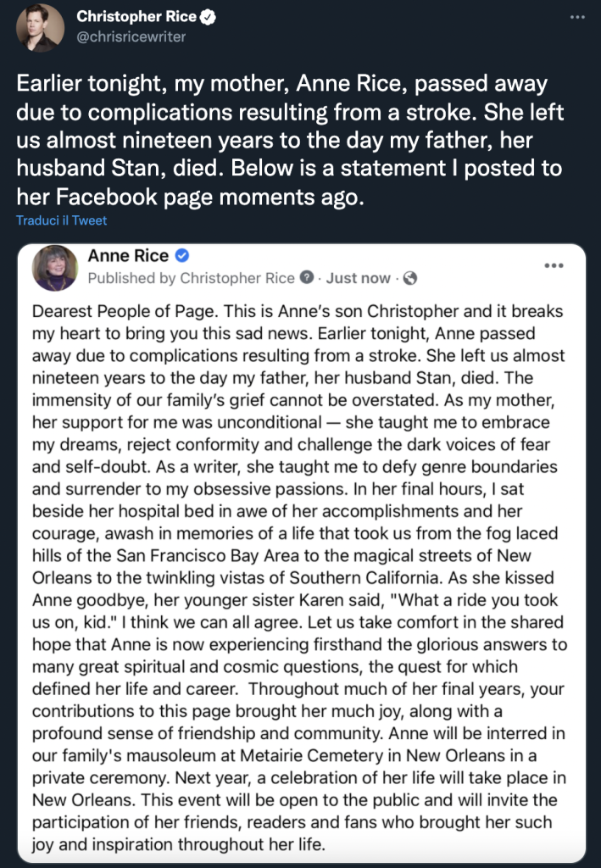This screenshot has width=601, height=868.
Task: Click the post's last line ending throughout her life
Action: (178, 844)
